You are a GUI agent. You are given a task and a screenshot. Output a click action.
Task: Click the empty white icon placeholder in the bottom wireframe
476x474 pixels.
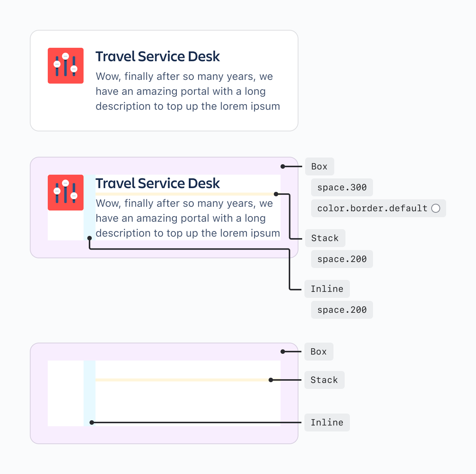tap(66, 393)
